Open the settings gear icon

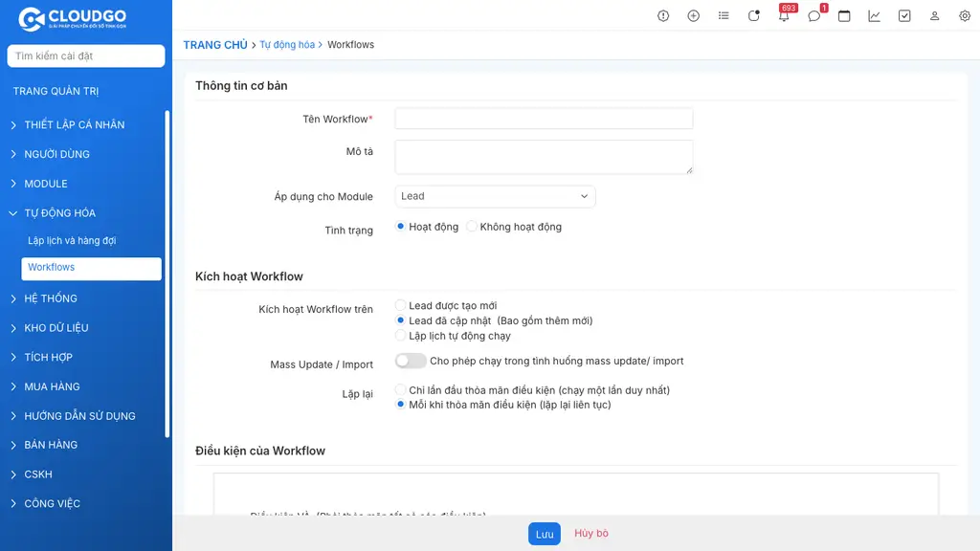click(965, 16)
